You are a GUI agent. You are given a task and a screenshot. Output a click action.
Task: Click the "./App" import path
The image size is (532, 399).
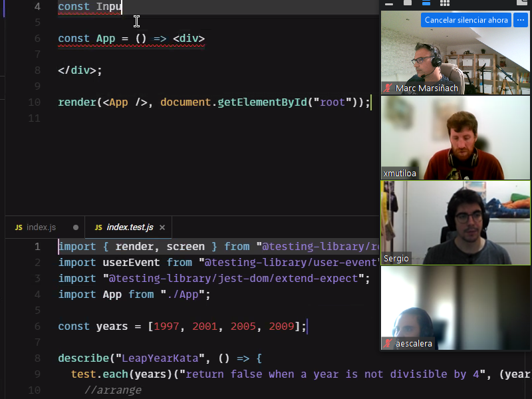point(182,294)
